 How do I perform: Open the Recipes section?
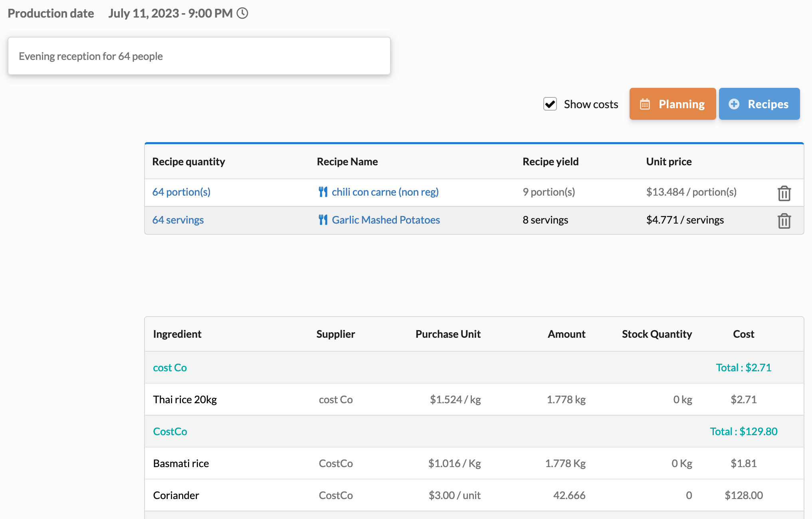[759, 103]
